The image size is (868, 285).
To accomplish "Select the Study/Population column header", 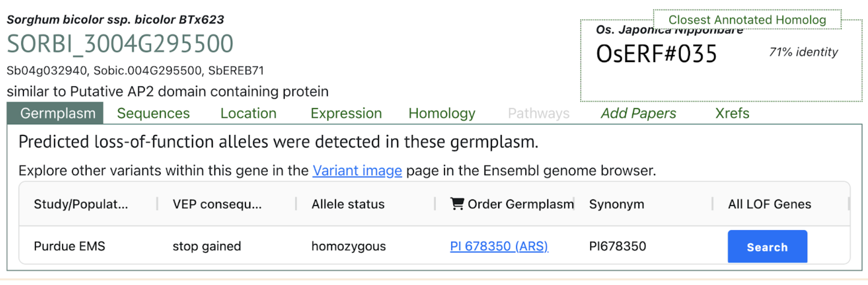I will (x=81, y=204).
